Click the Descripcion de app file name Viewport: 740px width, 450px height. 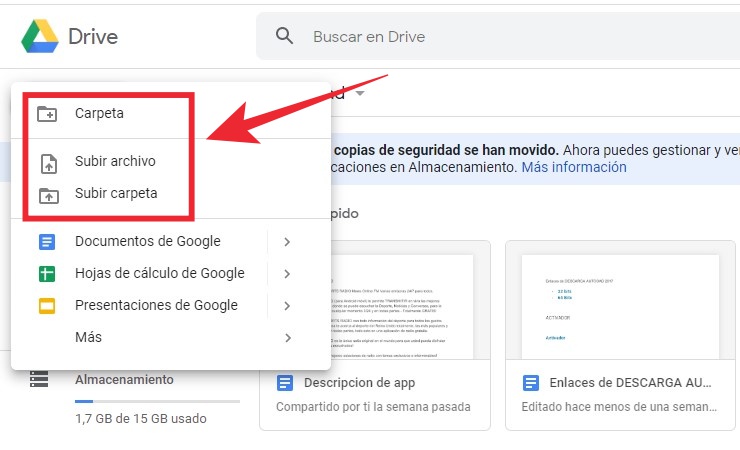360,383
